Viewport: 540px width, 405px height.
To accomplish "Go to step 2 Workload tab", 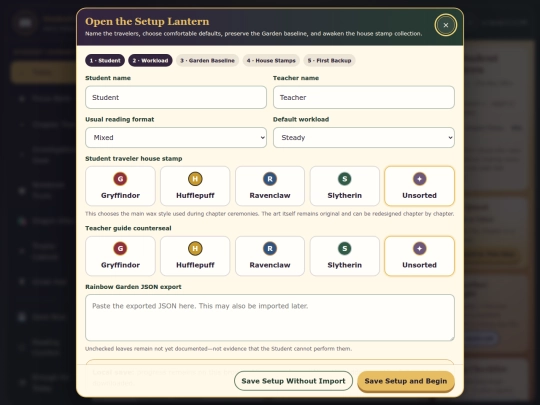I will coord(150,61).
